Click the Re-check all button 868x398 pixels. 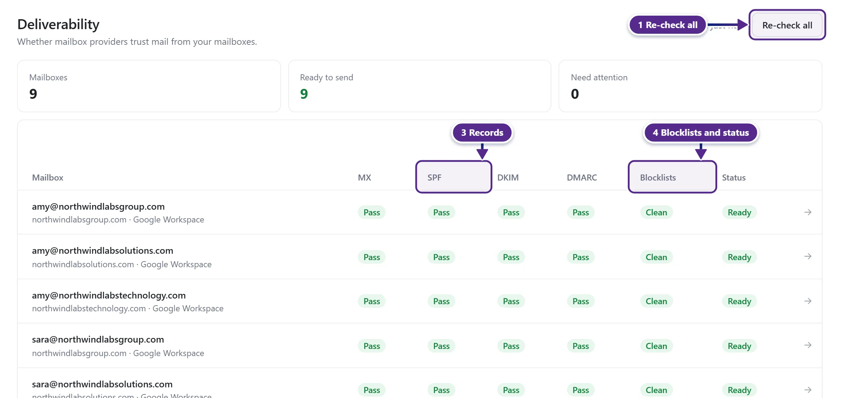[787, 25]
